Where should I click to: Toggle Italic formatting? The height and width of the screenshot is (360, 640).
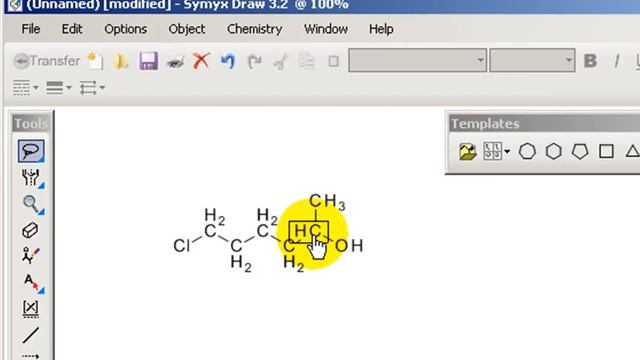pos(617,61)
